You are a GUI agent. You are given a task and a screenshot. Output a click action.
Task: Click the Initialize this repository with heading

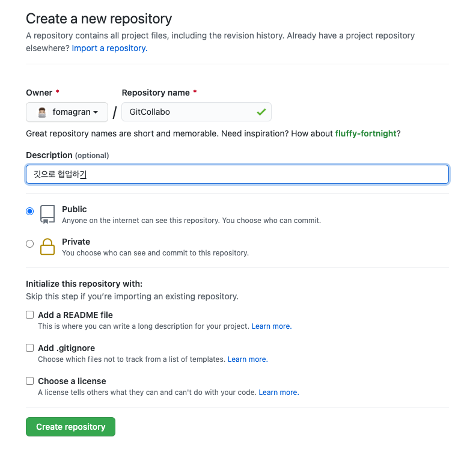coord(84,284)
